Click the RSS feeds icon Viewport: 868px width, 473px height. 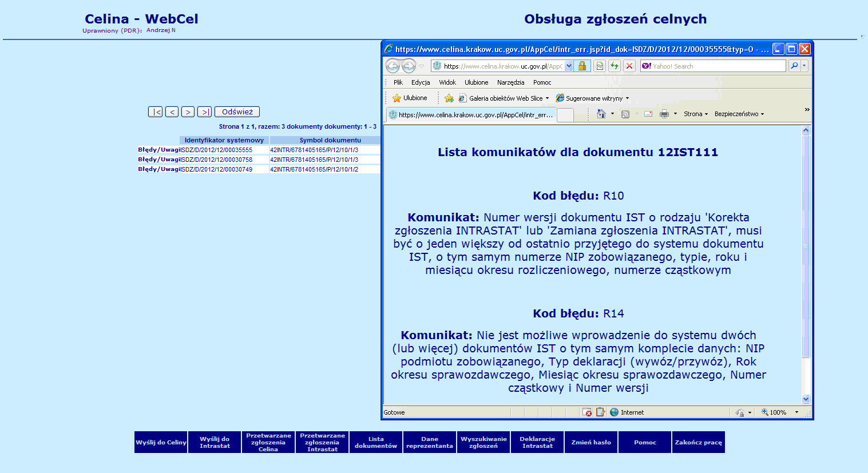[625, 114]
